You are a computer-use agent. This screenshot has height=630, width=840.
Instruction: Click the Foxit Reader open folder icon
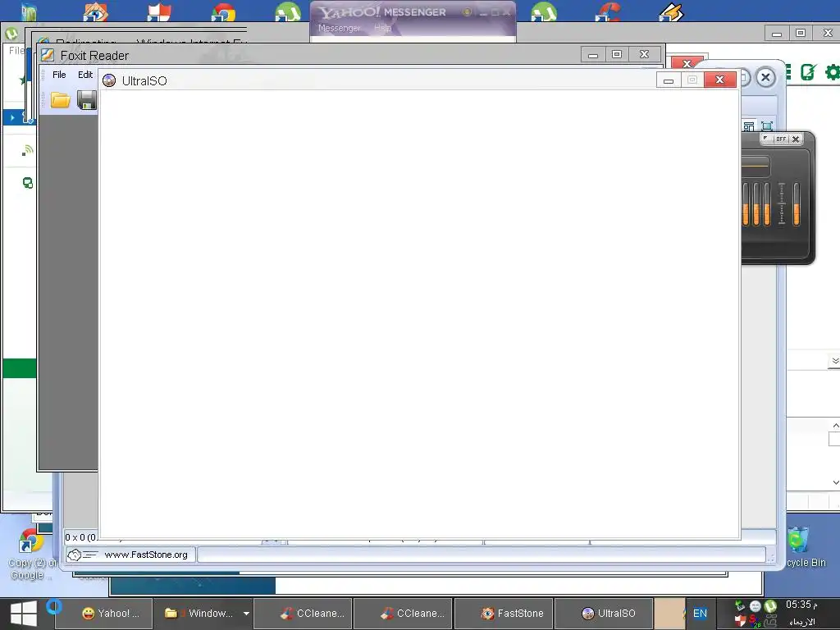(60, 100)
